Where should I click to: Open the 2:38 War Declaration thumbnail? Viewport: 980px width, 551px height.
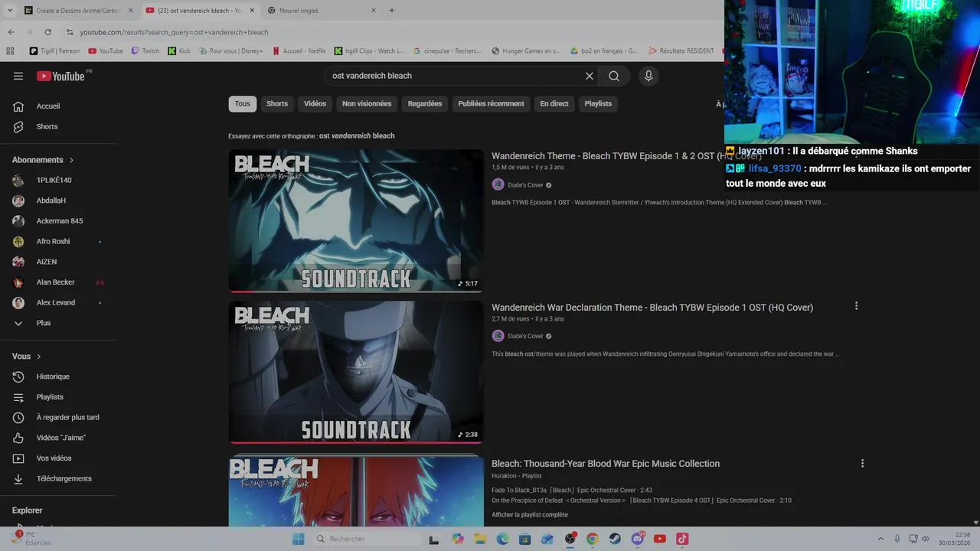(x=356, y=372)
